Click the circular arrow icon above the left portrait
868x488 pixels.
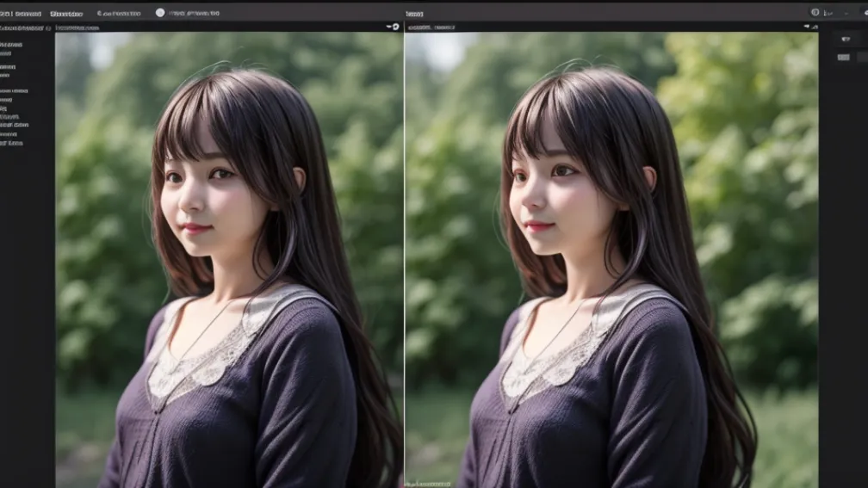point(395,27)
